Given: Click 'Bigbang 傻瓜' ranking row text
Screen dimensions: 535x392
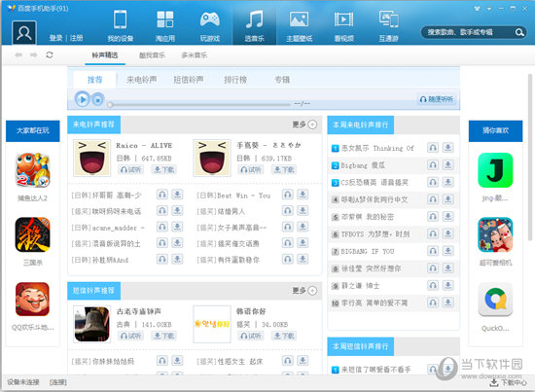Looking at the screenshot, I should tap(363, 165).
